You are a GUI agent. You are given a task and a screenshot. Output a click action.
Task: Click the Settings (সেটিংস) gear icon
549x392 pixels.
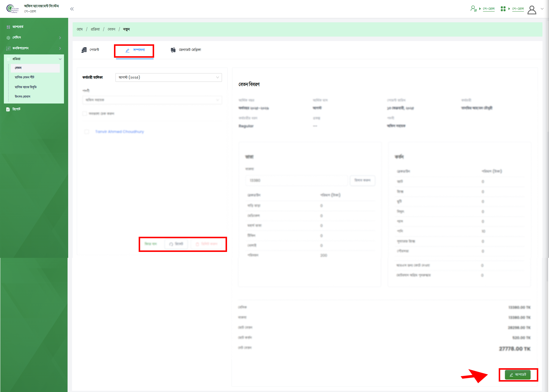click(x=8, y=38)
